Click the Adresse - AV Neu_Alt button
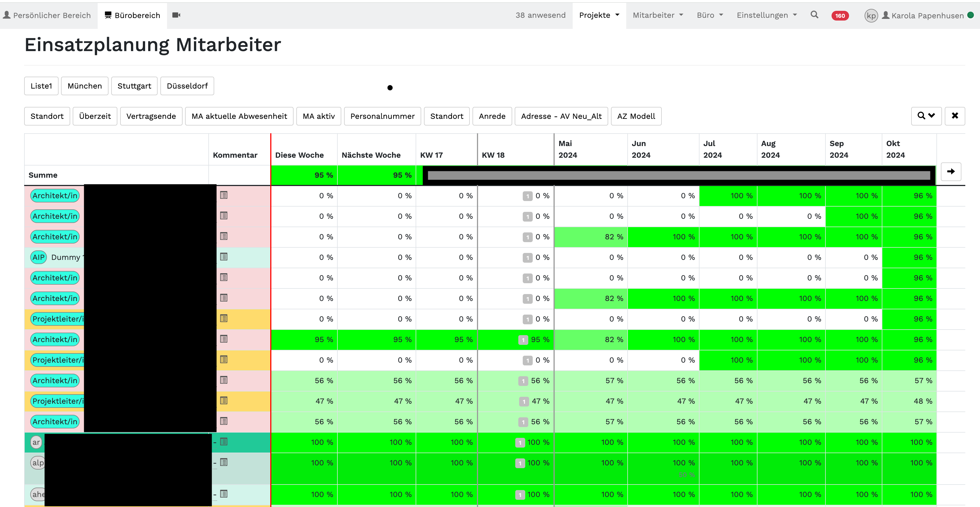The image size is (980, 507). (561, 116)
